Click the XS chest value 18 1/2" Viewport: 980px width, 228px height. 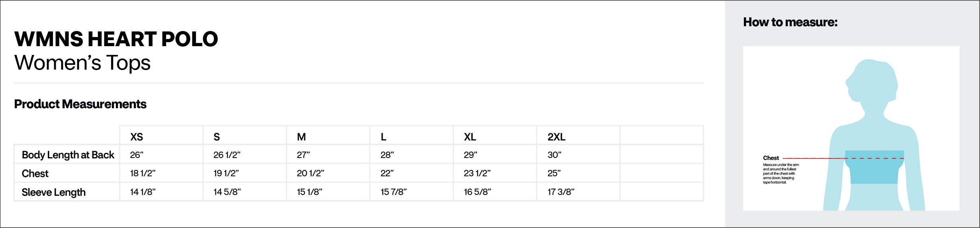pyautogui.click(x=143, y=173)
